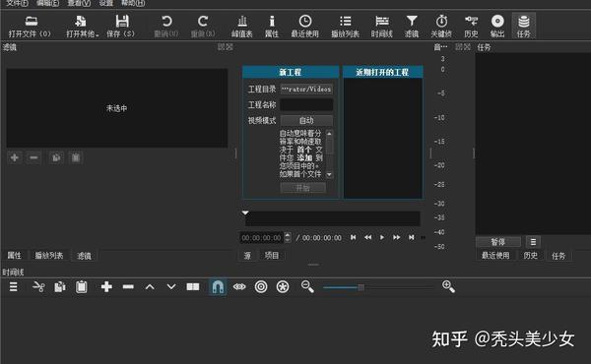Toggle the Ripple concentric-circle icon
This screenshot has height=364, width=591.
point(261,287)
